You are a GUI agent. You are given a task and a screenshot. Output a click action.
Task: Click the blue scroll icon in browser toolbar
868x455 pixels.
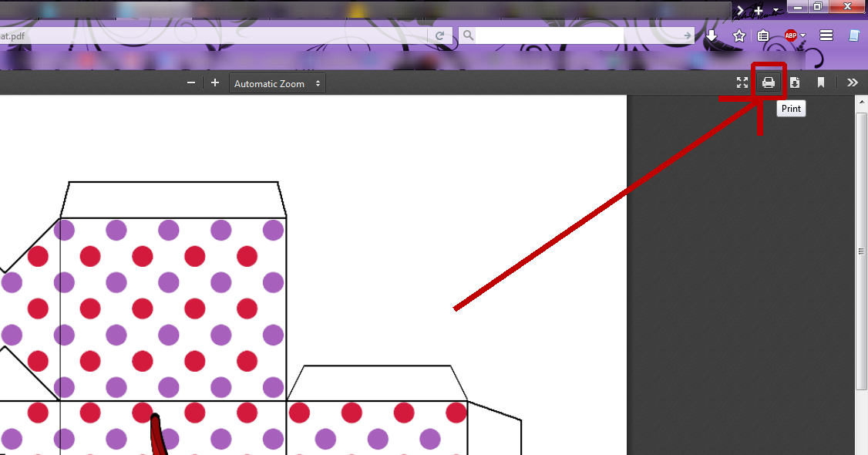click(853, 35)
